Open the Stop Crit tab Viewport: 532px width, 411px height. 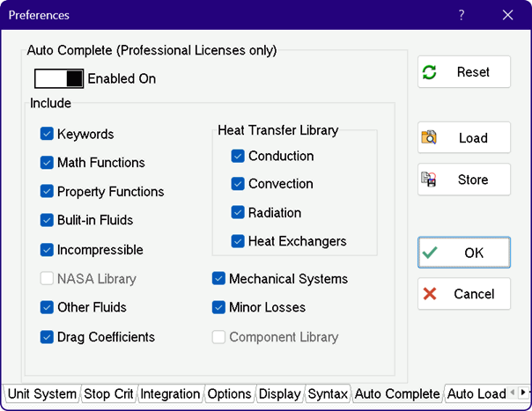(108, 394)
